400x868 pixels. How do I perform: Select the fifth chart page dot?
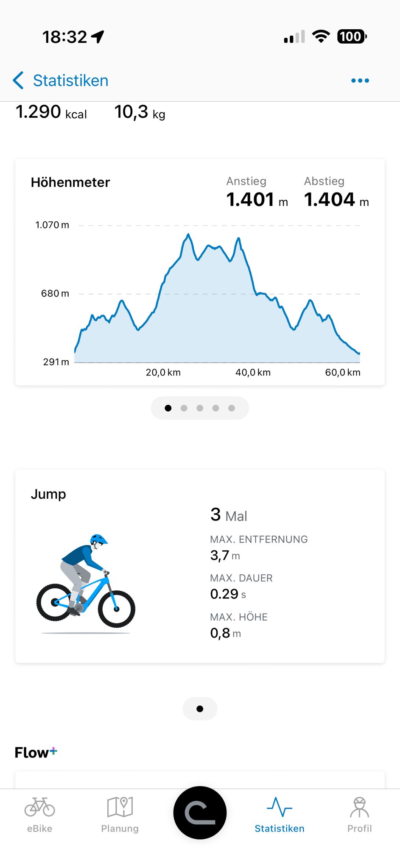click(232, 408)
